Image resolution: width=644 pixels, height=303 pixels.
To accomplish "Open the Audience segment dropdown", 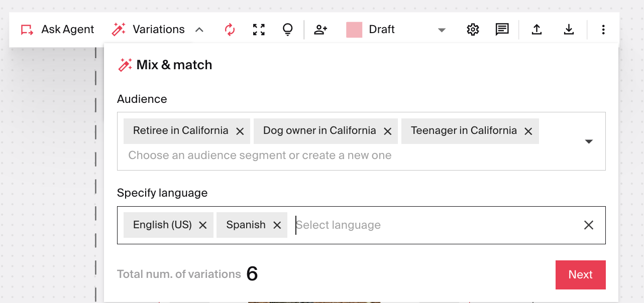I will [x=589, y=141].
